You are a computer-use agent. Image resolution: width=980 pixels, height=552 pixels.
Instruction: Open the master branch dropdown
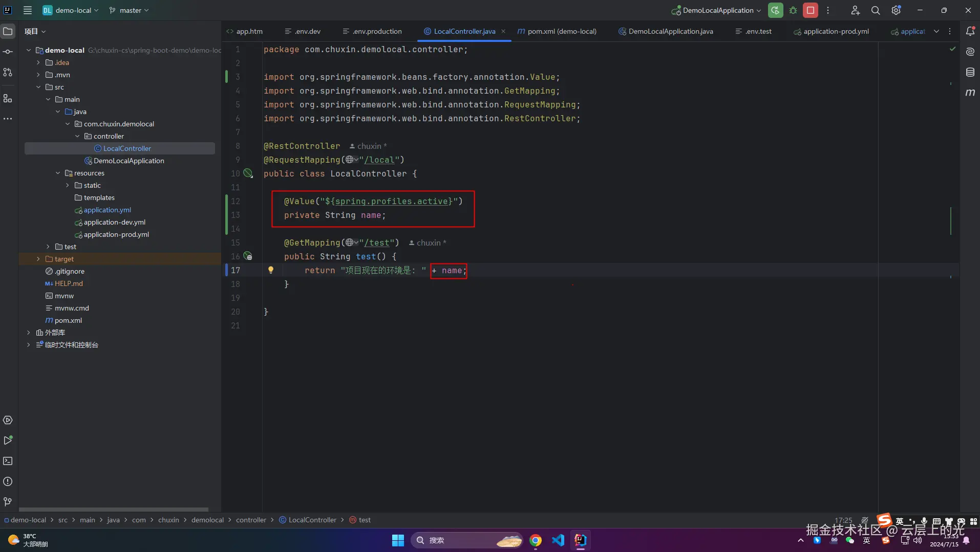129,10
